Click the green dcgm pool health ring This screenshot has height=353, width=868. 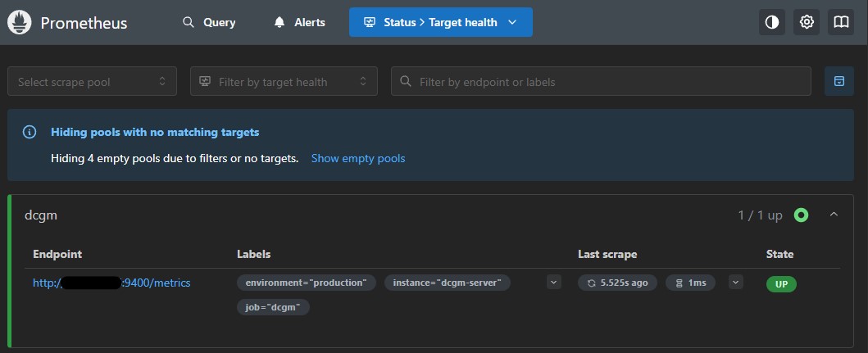coord(801,215)
